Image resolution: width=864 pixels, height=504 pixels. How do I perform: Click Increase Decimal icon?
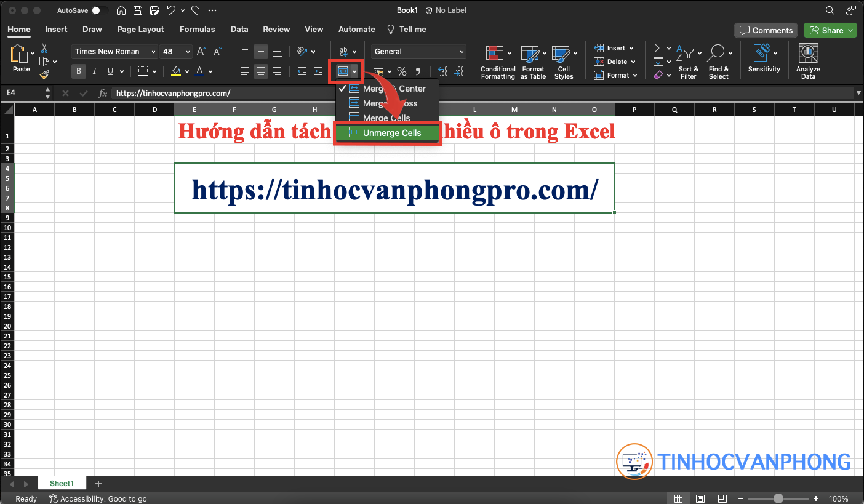[442, 71]
